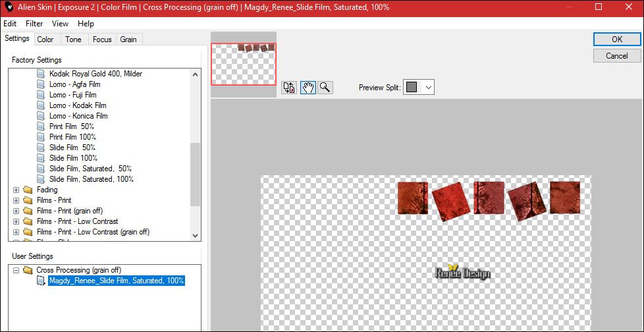The height and width of the screenshot is (332, 644).
Task: Switch to the Grain tab
Action: [x=128, y=40]
